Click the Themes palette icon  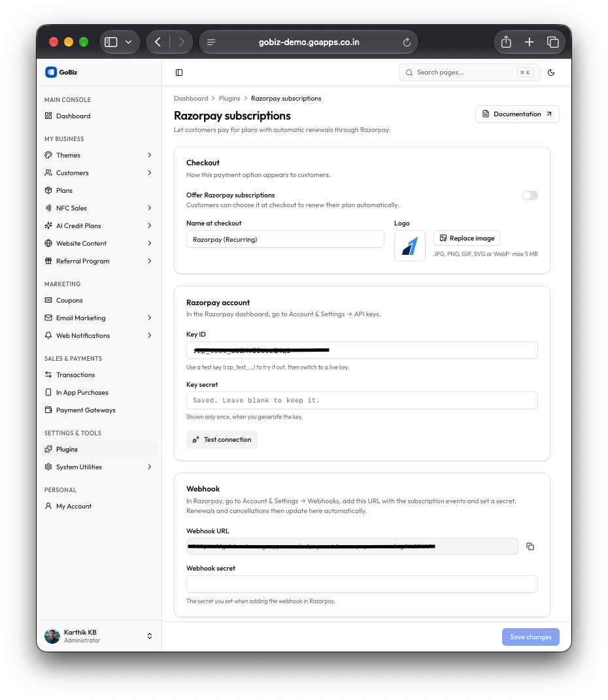coord(48,155)
